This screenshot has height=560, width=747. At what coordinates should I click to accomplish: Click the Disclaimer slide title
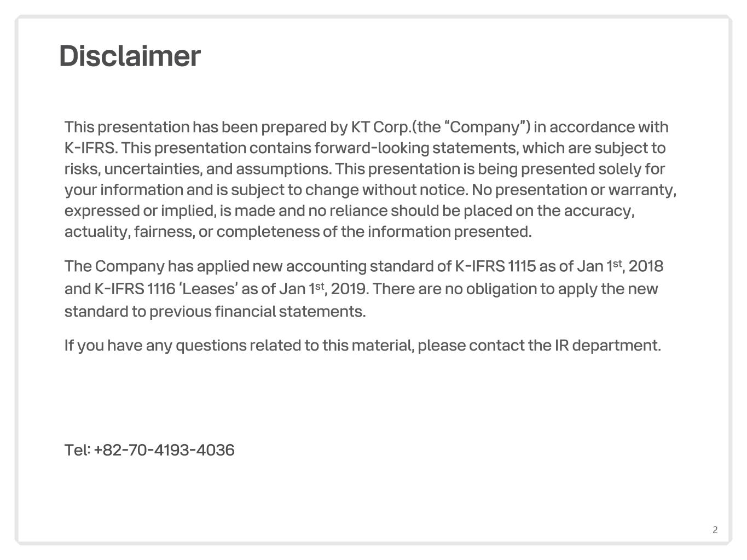pyautogui.click(x=130, y=56)
